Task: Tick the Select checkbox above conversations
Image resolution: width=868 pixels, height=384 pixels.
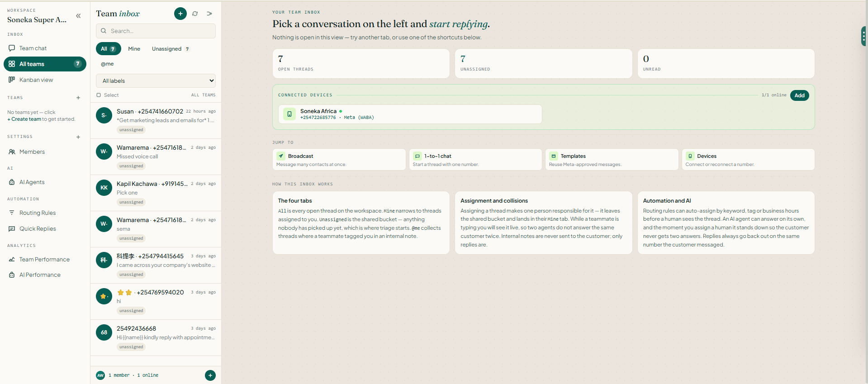Action: [x=99, y=95]
